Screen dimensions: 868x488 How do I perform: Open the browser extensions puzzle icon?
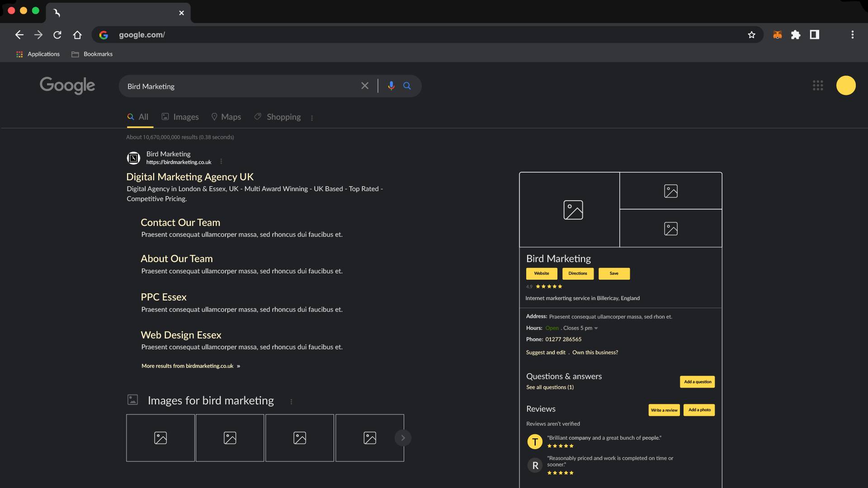pos(796,35)
